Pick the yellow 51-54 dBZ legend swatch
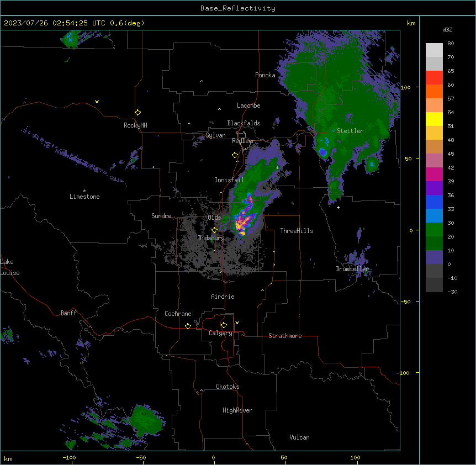This screenshot has width=476, height=465. pos(434,119)
